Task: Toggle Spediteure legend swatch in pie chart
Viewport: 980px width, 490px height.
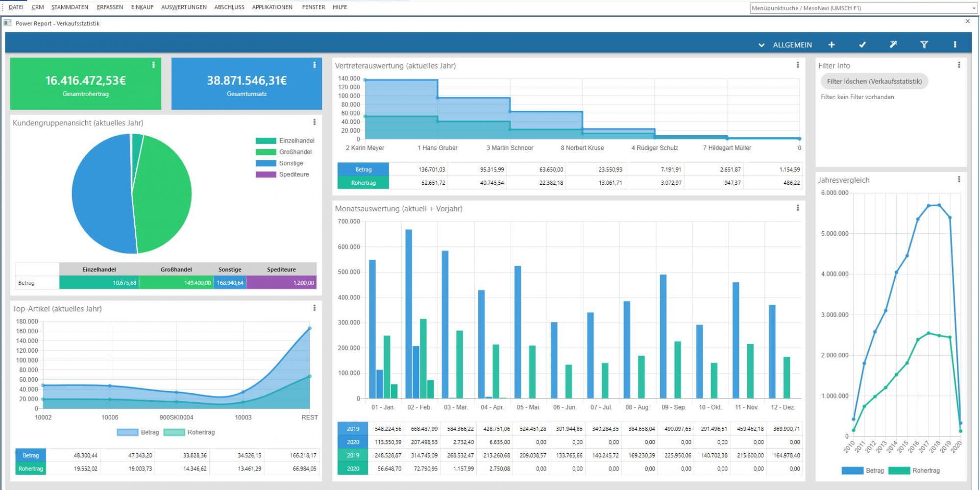Action: pyautogui.click(x=266, y=174)
